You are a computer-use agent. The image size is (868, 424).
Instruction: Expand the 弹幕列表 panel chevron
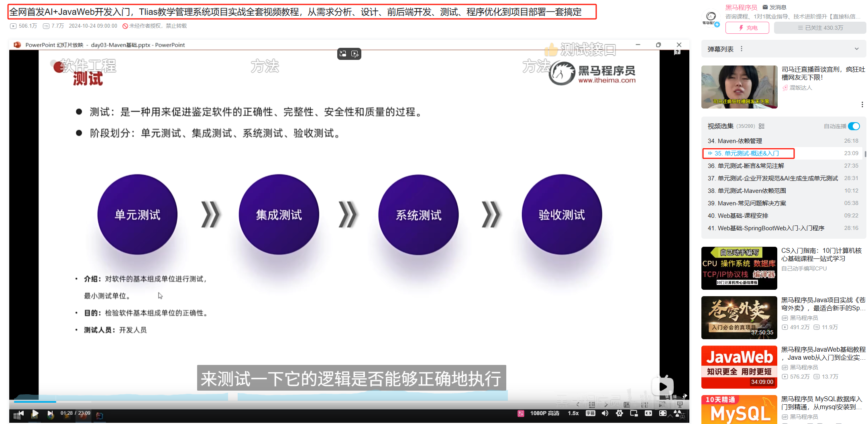coord(857,49)
